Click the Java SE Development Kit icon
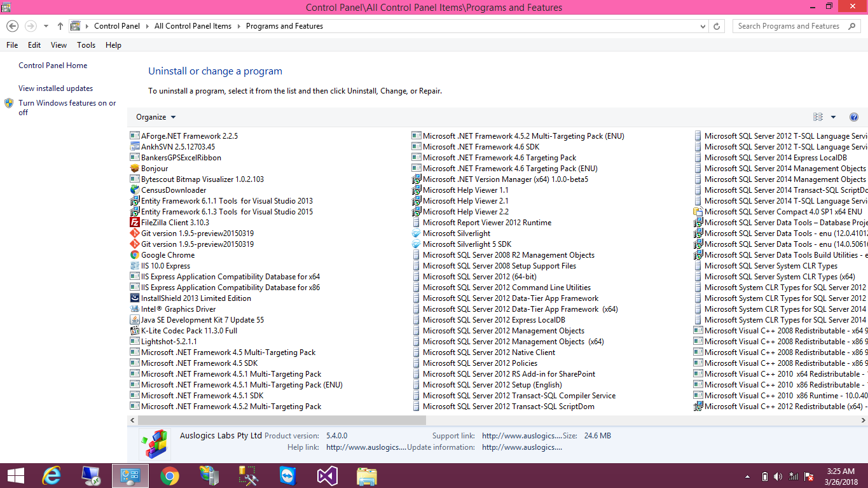Screen dimensions: 868x488 coord(135,320)
